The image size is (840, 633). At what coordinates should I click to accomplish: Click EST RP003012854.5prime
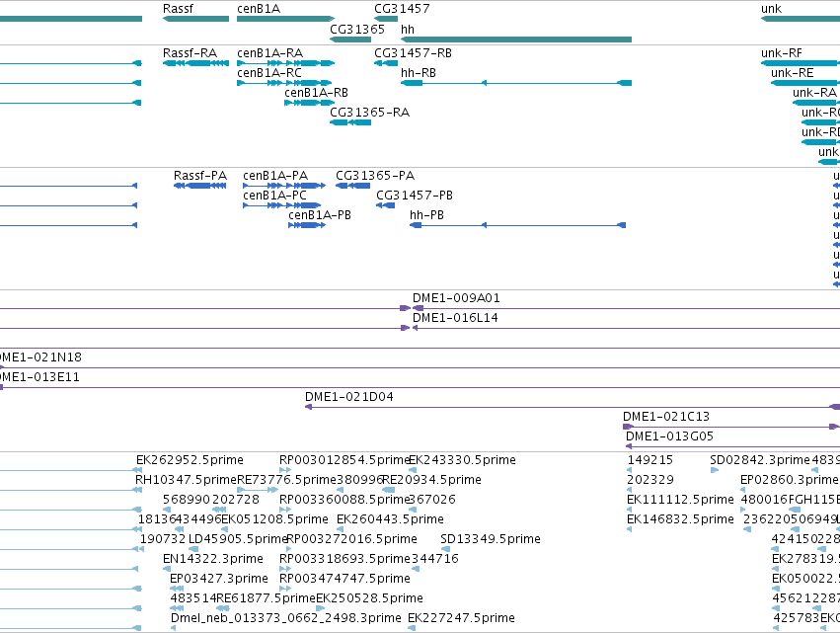click(344, 460)
